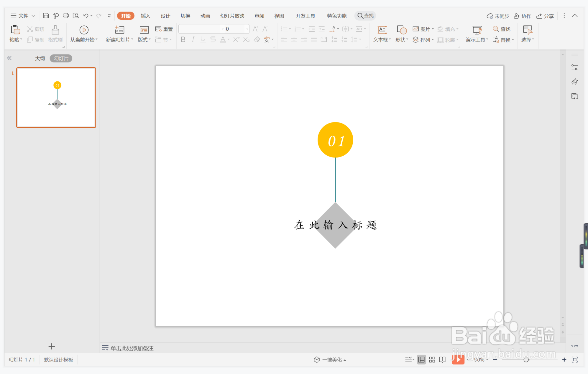Open the font name combo box
The width and height of the screenshot is (588, 374).
[202, 29]
